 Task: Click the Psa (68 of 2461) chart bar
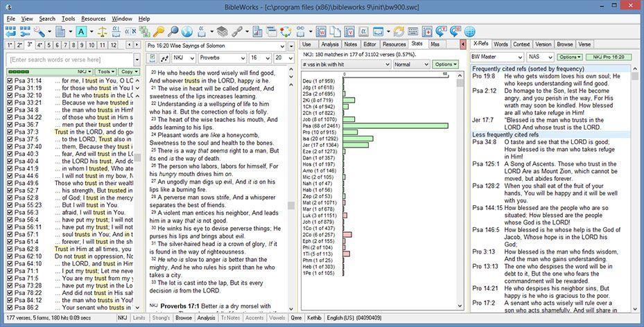[396, 126]
